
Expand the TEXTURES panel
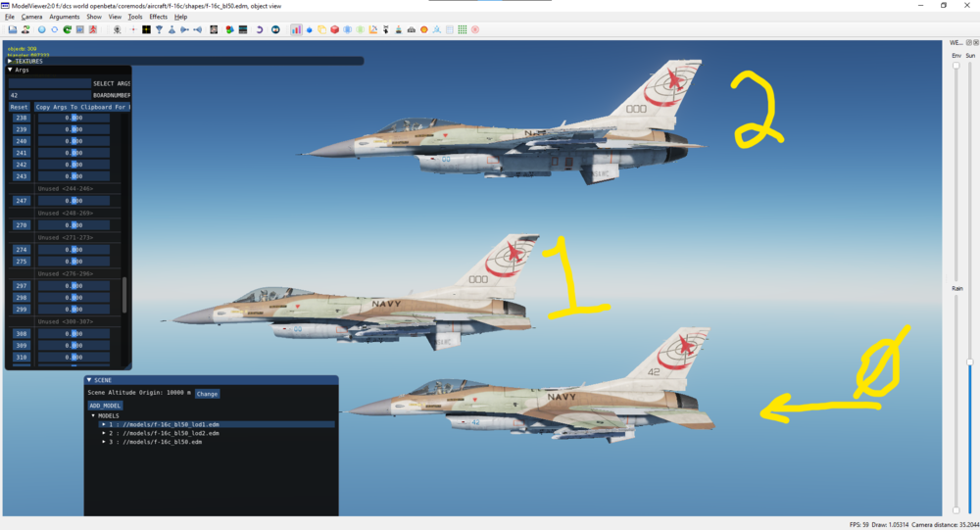coord(10,62)
